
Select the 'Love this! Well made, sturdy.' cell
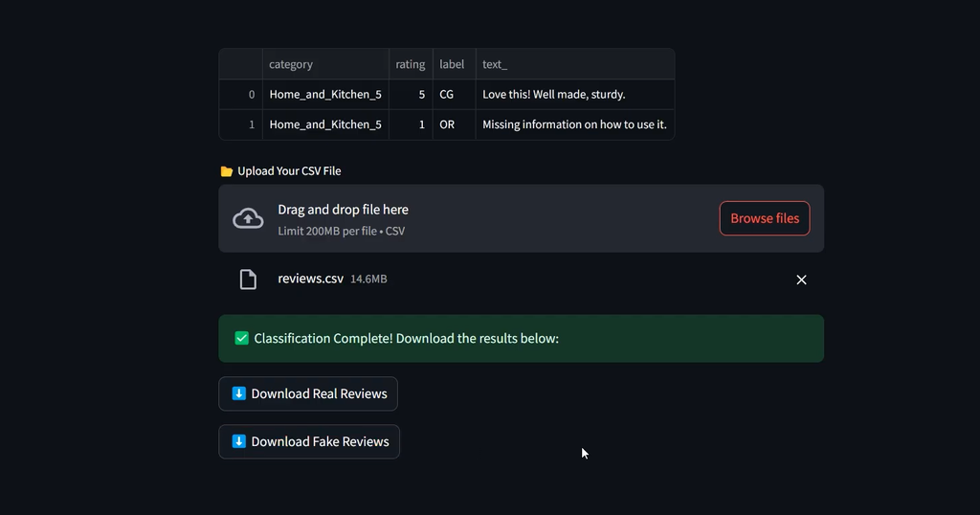coord(575,95)
